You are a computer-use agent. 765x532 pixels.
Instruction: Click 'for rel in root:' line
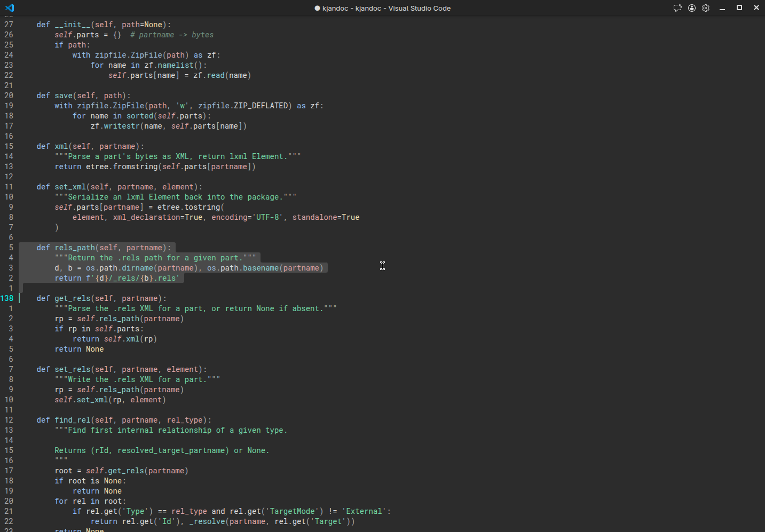90,501
